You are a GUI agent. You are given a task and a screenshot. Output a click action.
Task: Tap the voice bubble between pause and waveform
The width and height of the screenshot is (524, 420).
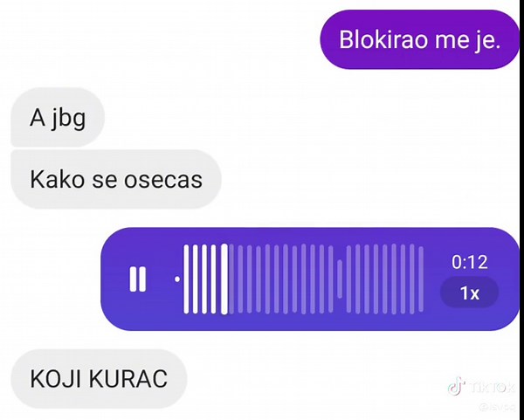pyautogui.click(x=161, y=279)
